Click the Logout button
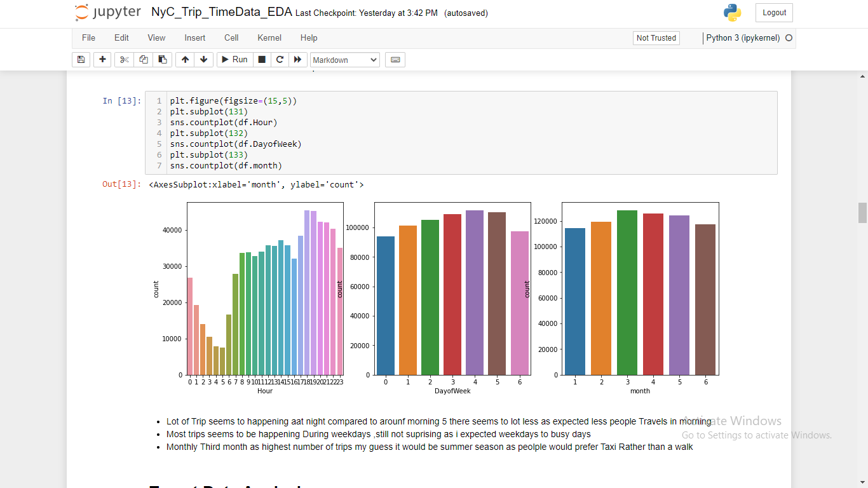Screen dimensions: 868x488 tap(773, 12)
